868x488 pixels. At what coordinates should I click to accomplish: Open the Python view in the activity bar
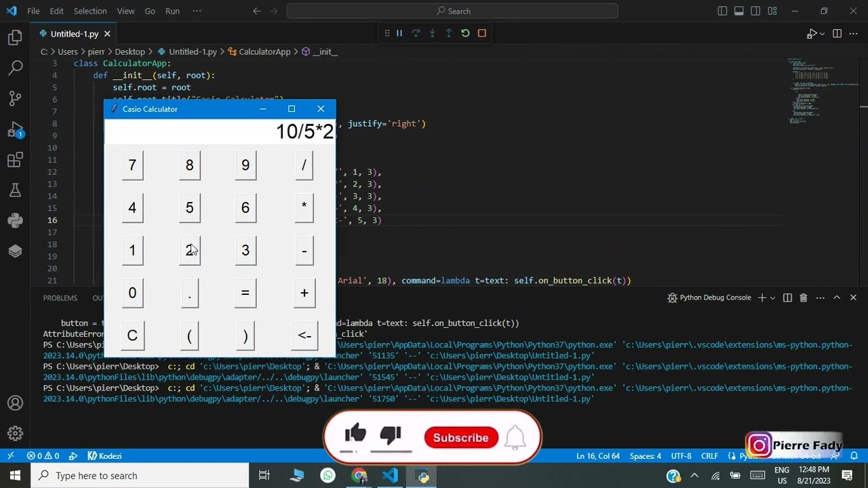click(15, 221)
